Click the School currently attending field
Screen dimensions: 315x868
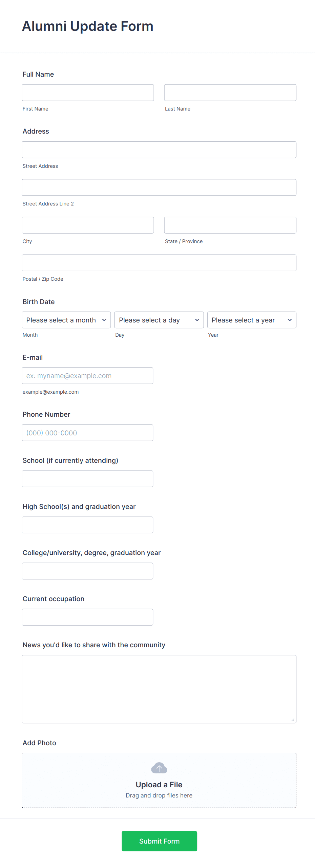(87, 478)
